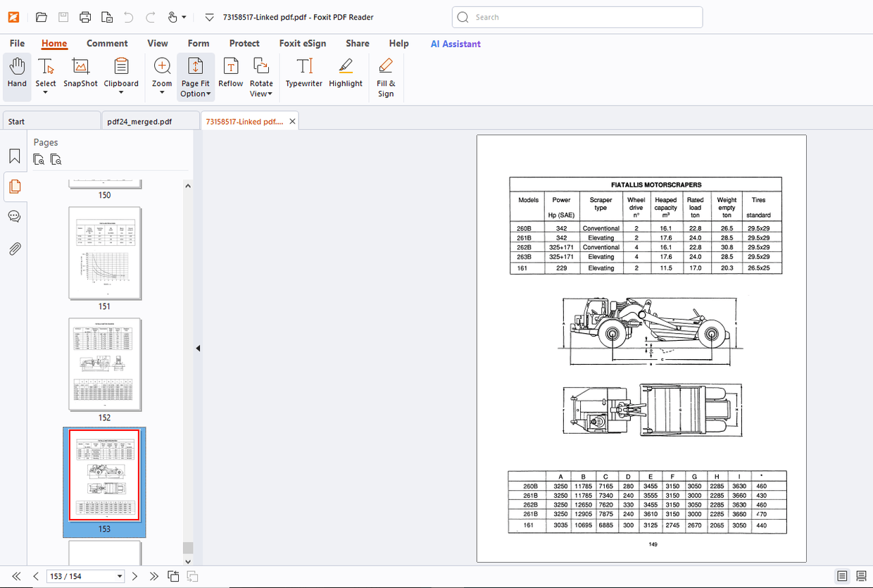
Task: Select the page 152 thumbnail
Action: 104,364
